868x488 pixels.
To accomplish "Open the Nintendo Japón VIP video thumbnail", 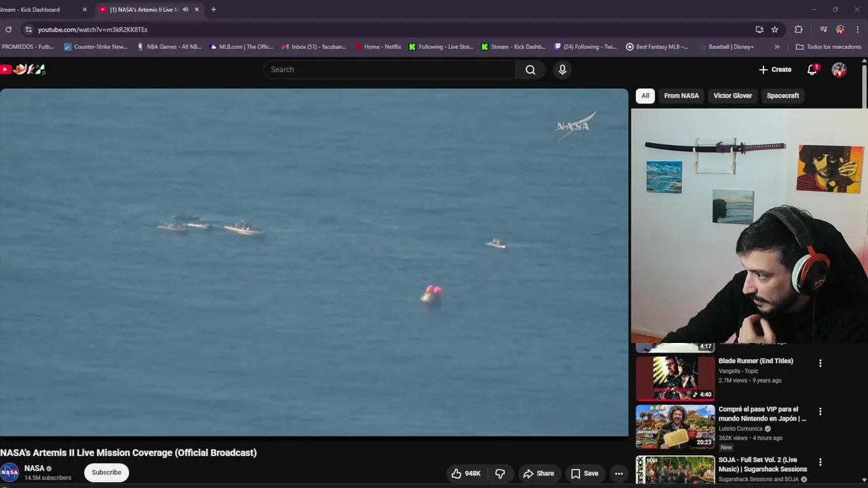I will click(675, 427).
